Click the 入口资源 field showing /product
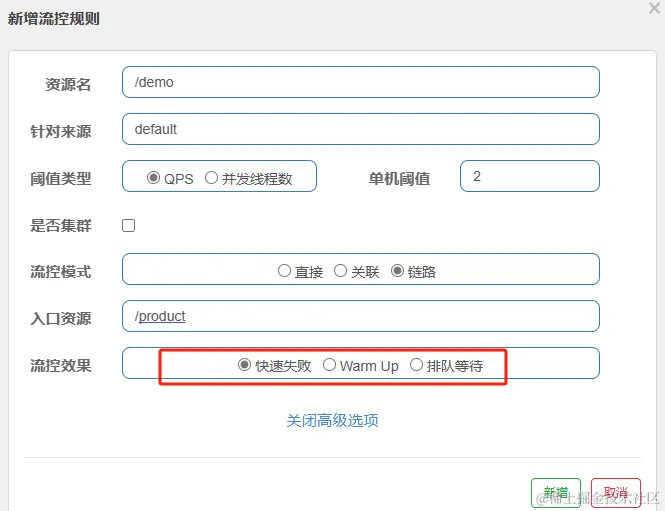Image resolution: width=665 pixels, height=511 pixels. click(360, 316)
